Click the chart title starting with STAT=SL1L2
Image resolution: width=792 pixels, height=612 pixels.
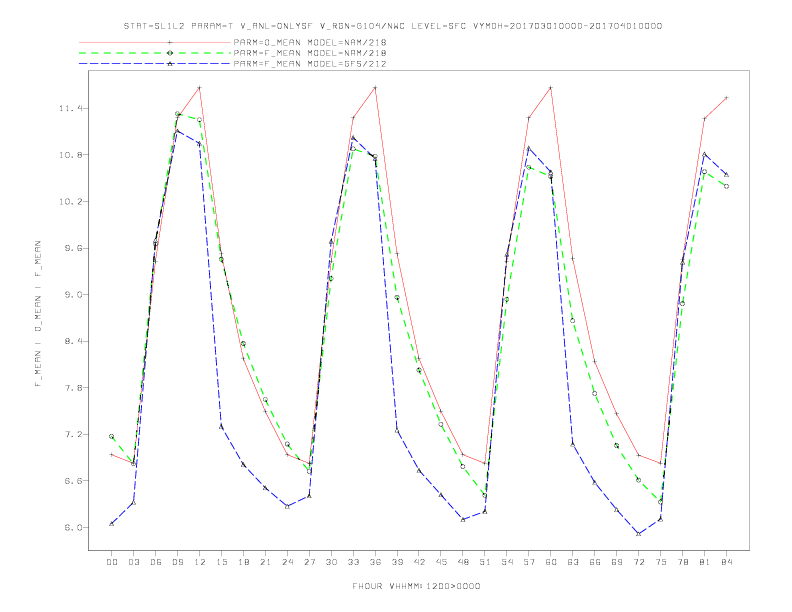tap(392, 26)
